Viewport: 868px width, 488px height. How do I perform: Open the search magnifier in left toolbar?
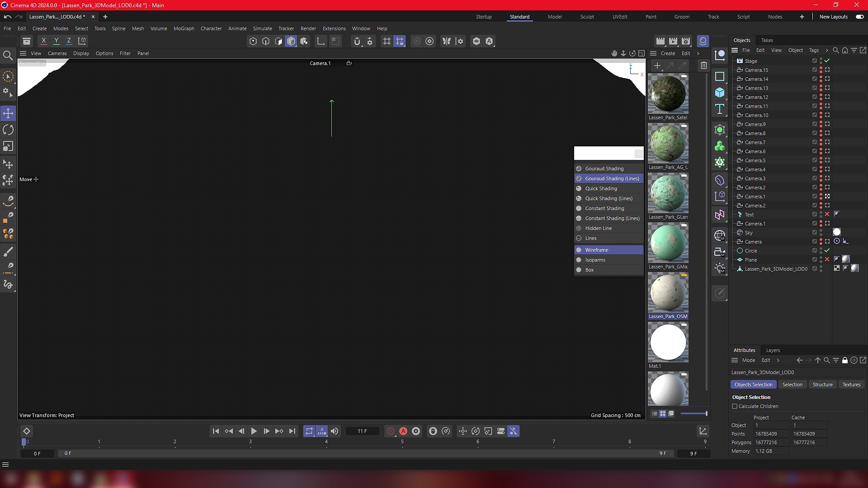click(8, 55)
